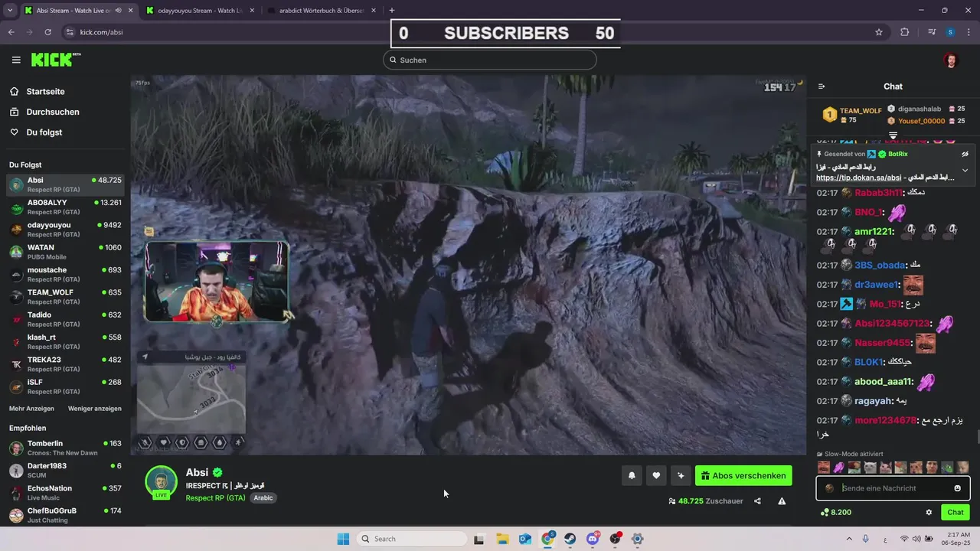Open browser tab search dropdown
Screen dimensions: 980x551
(10, 11)
